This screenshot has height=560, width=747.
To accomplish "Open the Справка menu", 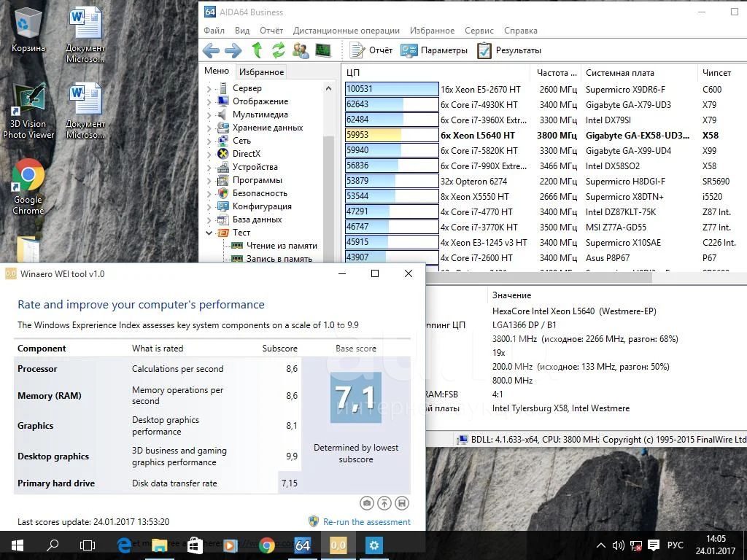I will coord(521,31).
